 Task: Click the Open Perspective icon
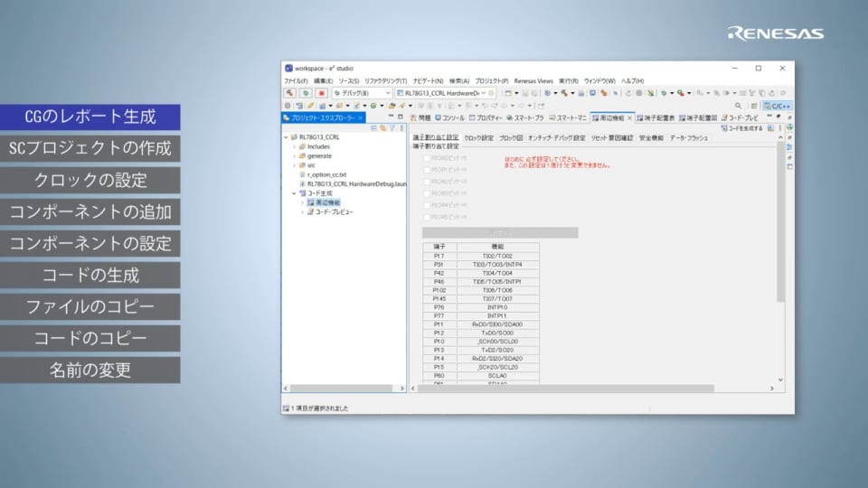[x=754, y=106]
